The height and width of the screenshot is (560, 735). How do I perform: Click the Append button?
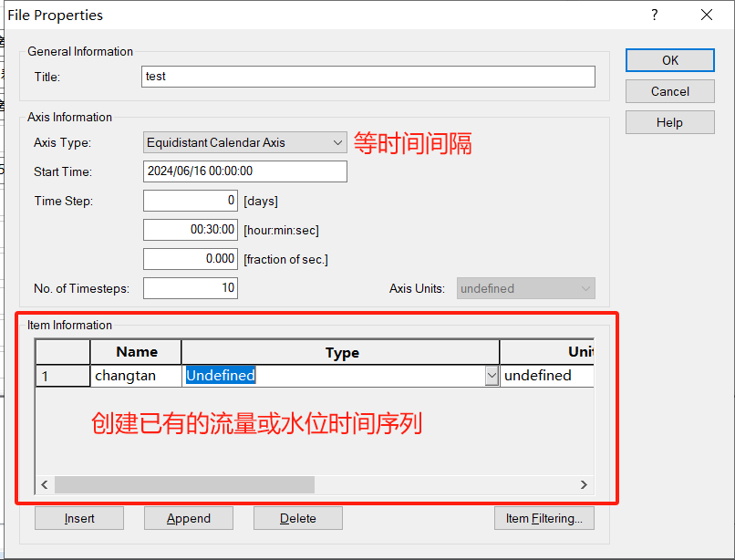(189, 518)
